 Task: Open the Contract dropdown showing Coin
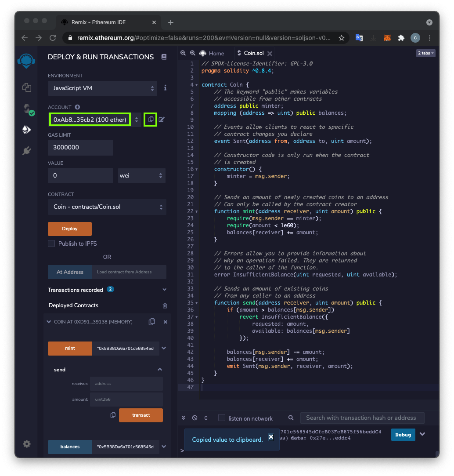[x=107, y=207]
